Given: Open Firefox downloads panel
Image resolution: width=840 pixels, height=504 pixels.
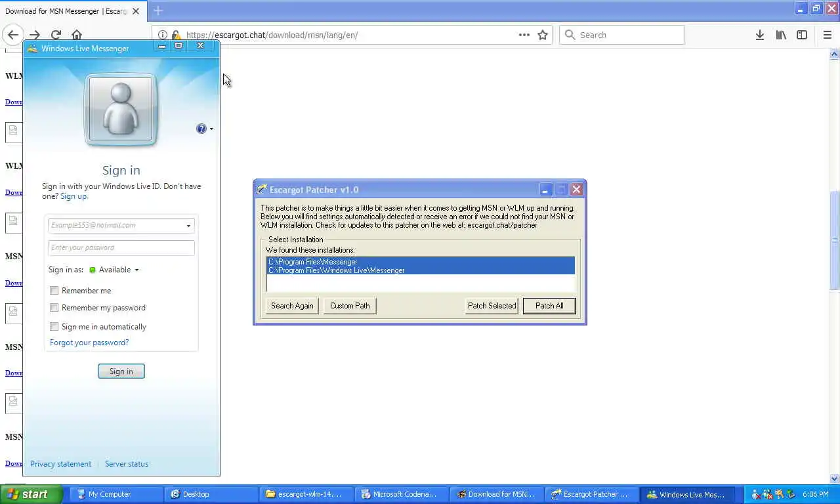Looking at the screenshot, I should (x=759, y=35).
